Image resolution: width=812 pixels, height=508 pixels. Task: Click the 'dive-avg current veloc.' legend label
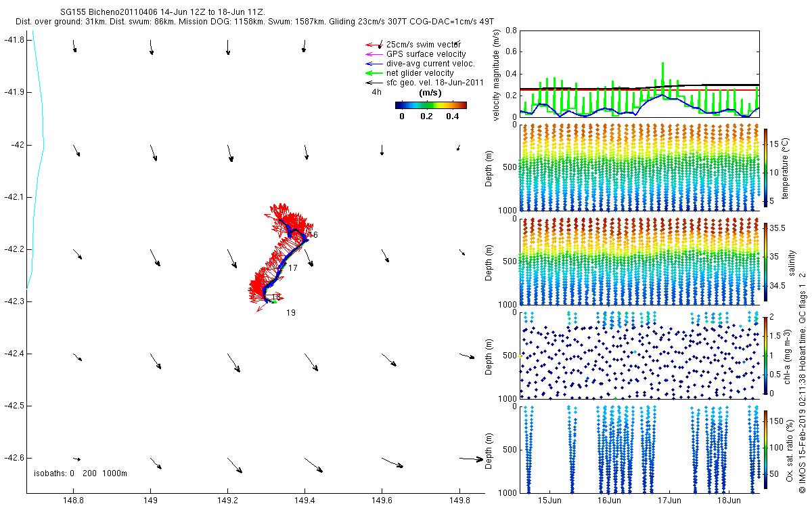click(x=430, y=63)
